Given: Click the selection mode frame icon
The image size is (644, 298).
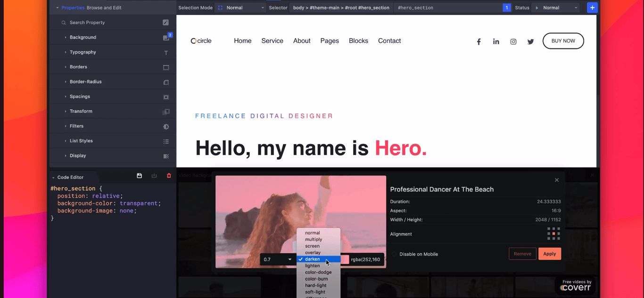Looking at the screenshot, I should [x=220, y=8].
